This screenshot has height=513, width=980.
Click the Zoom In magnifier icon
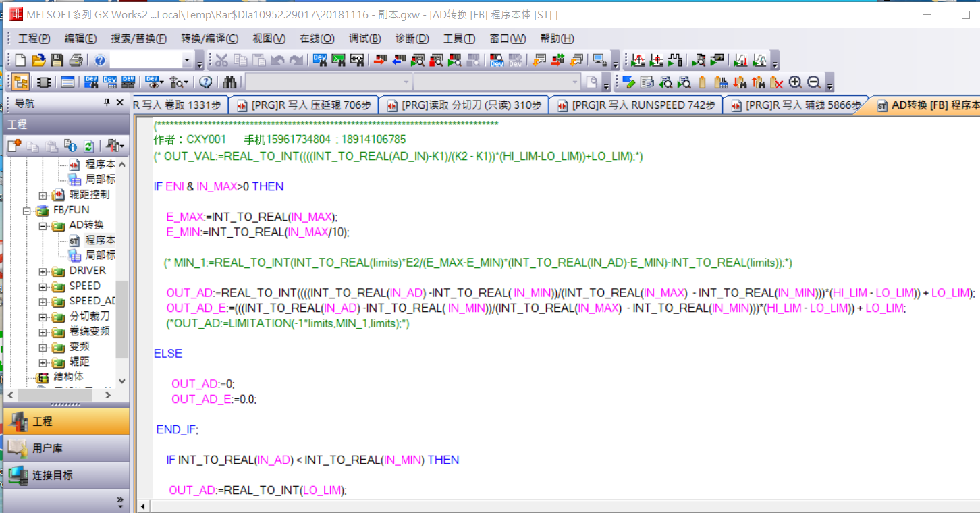[x=795, y=82]
